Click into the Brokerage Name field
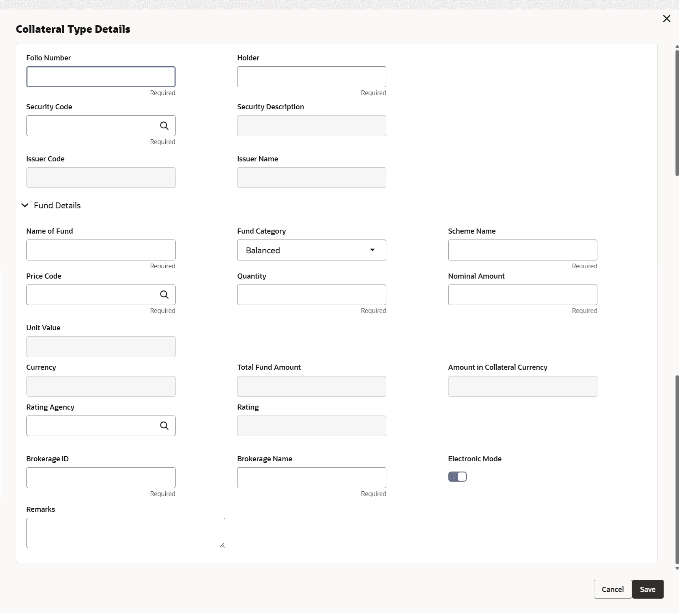This screenshot has height=616, width=679. (x=311, y=478)
